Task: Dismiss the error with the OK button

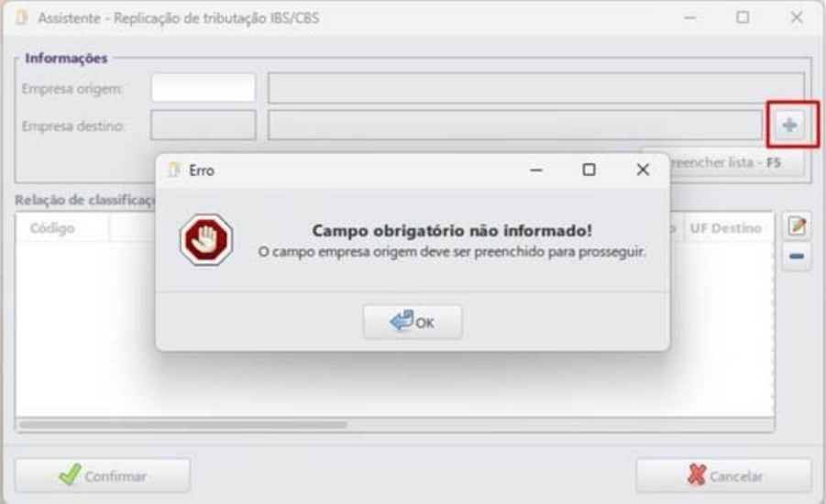Action: point(413,322)
